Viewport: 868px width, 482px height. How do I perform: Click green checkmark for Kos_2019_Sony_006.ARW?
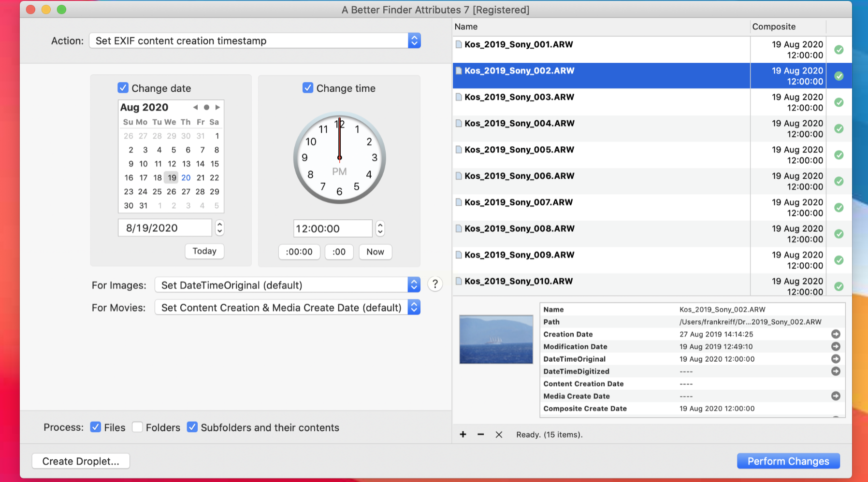coord(839,181)
